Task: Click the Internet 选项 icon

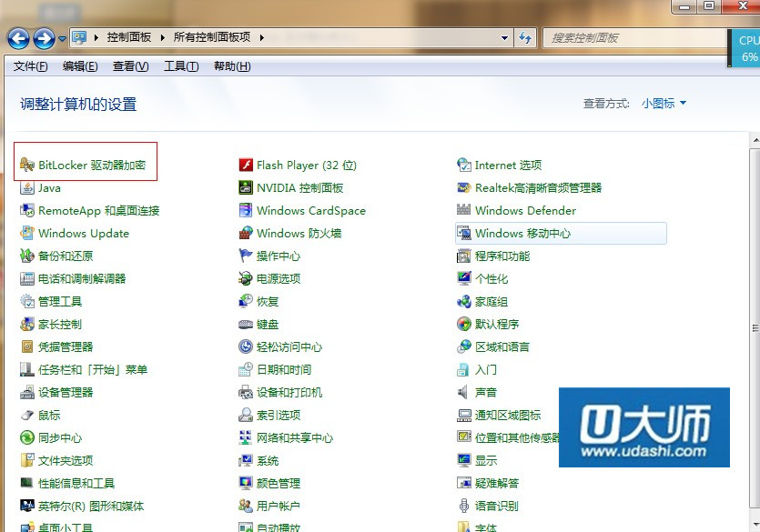Action: (x=464, y=166)
